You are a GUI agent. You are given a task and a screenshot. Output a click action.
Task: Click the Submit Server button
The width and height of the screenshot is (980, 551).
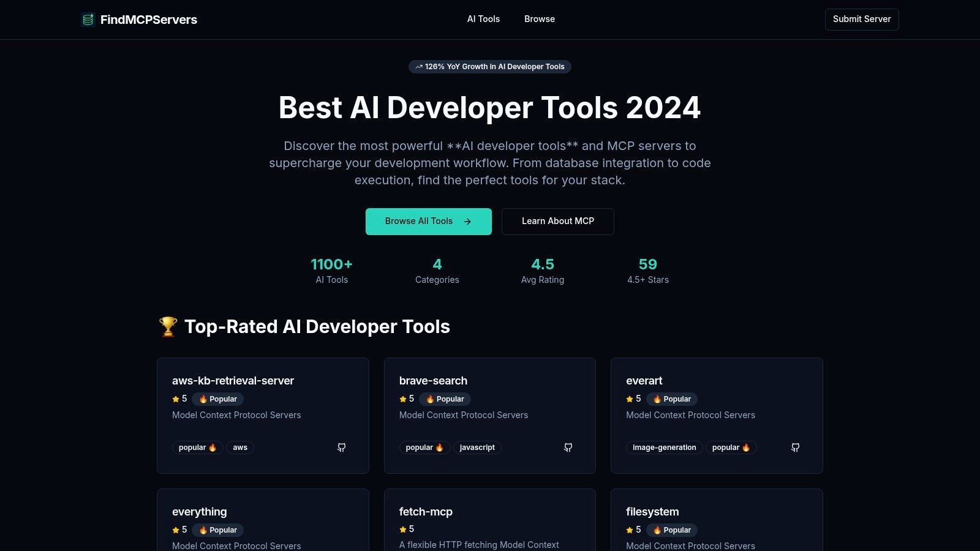pyautogui.click(x=862, y=20)
